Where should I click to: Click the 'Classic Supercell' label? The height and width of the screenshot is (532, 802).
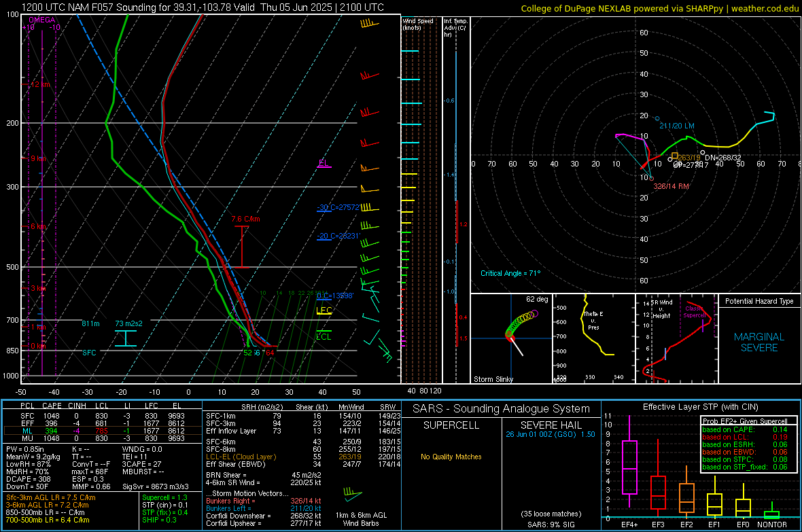click(694, 312)
